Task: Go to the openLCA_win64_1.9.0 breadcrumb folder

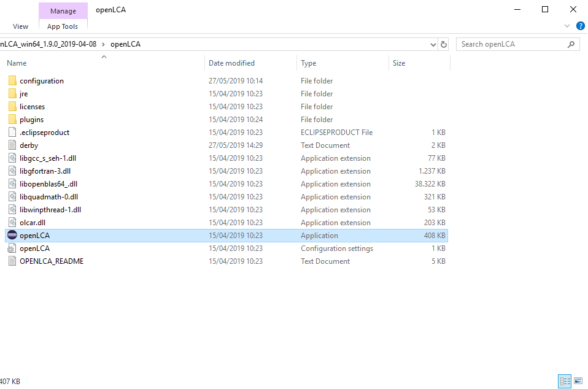Action: pos(48,44)
